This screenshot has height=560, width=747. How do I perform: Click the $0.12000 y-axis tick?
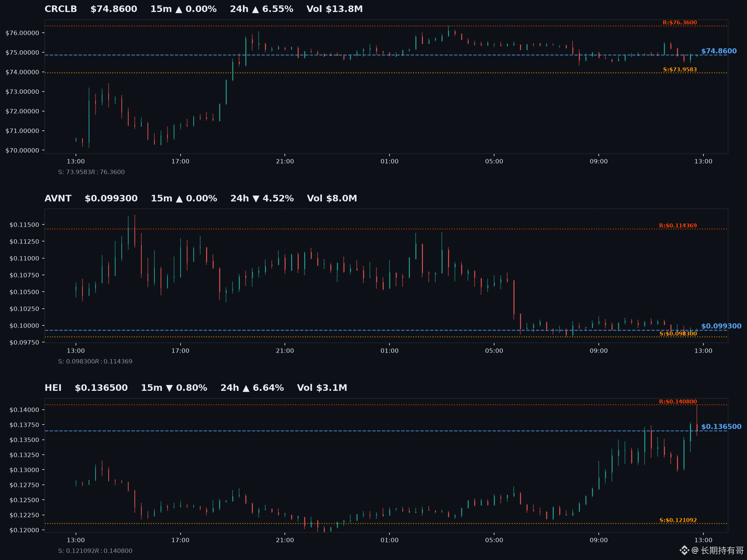pos(24,530)
